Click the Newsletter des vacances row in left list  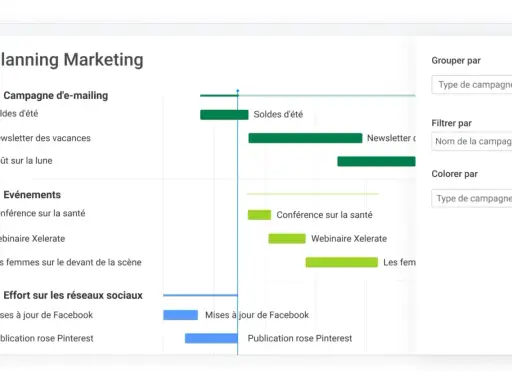coord(45,138)
